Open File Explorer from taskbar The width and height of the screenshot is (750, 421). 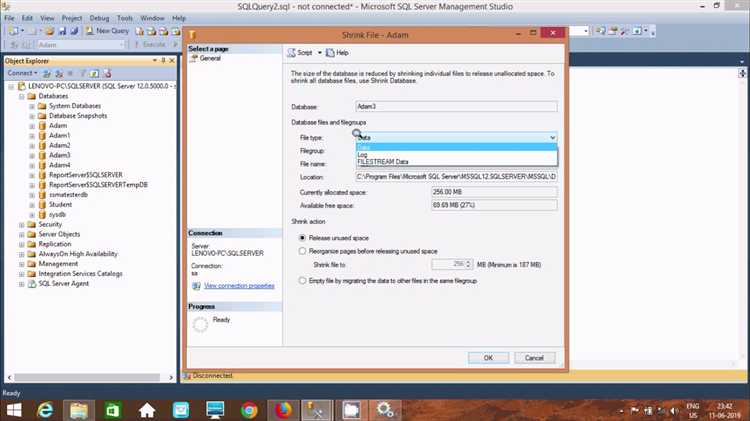(78, 410)
